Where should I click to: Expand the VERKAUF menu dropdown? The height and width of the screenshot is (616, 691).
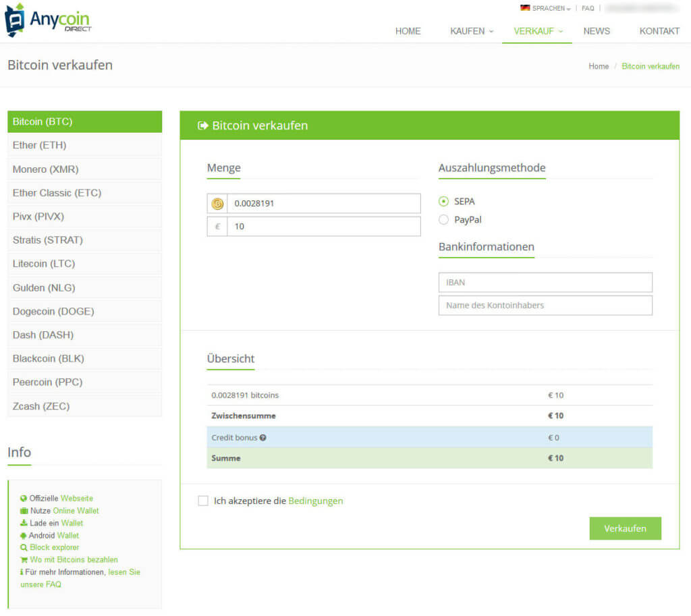tap(538, 31)
